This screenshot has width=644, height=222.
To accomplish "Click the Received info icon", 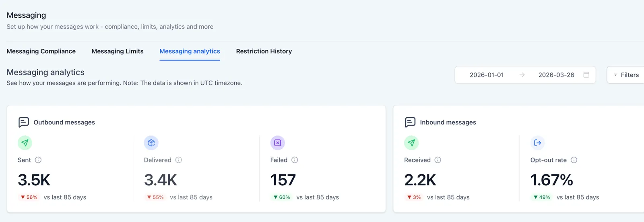I will [x=438, y=160].
